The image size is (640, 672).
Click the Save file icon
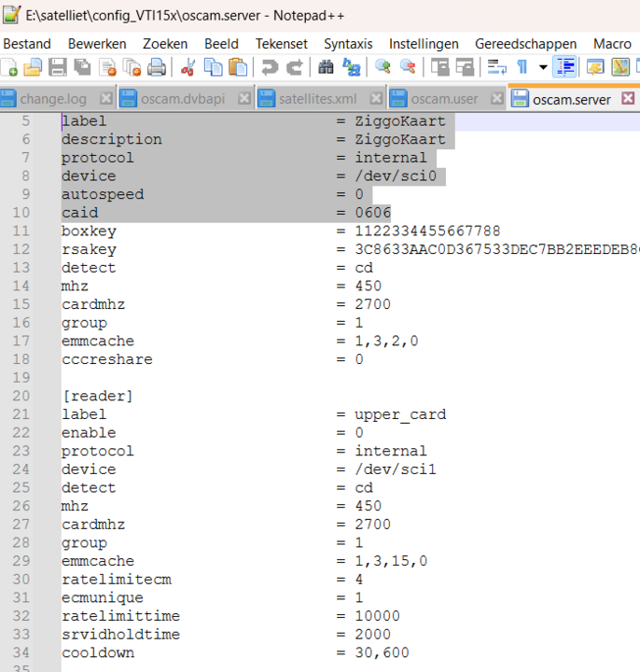pyautogui.click(x=58, y=67)
